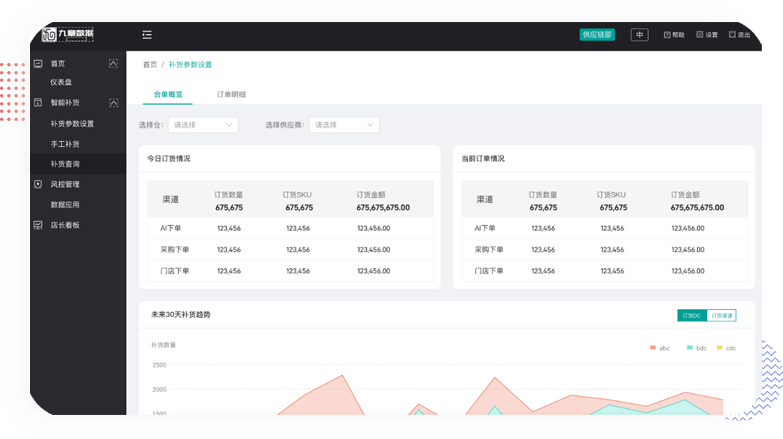Screen dimensions: 783x439
Task: Click the green 供应链部 button
Action: (597, 34)
